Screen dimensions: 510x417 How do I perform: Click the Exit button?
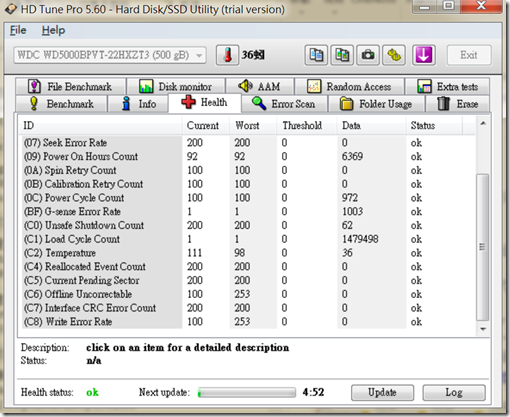[x=469, y=55]
